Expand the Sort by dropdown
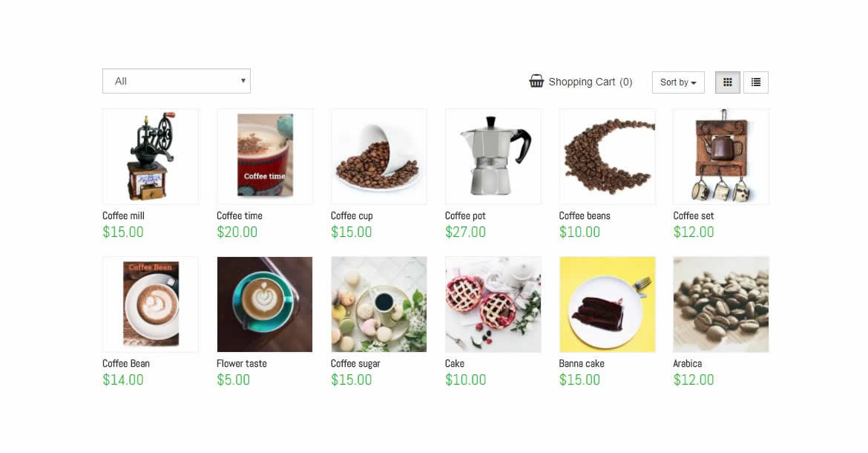Viewport: 868px width, 453px height. 678,82
